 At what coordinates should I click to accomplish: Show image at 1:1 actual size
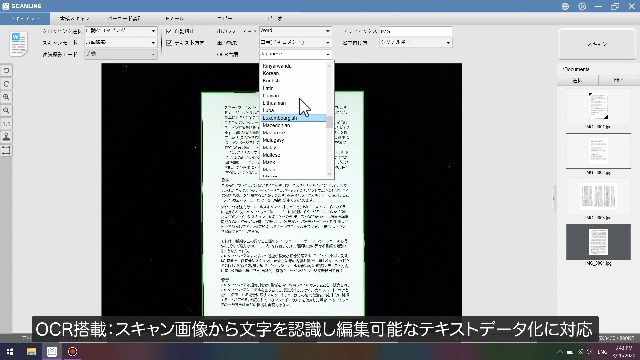[x=6, y=124]
